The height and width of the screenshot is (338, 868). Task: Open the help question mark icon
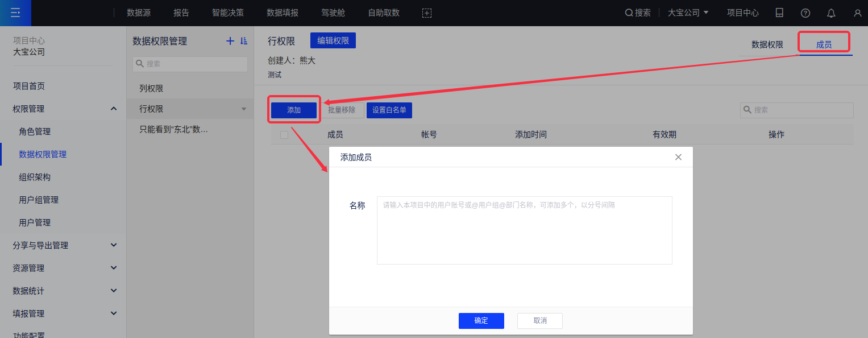coord(805,13)
